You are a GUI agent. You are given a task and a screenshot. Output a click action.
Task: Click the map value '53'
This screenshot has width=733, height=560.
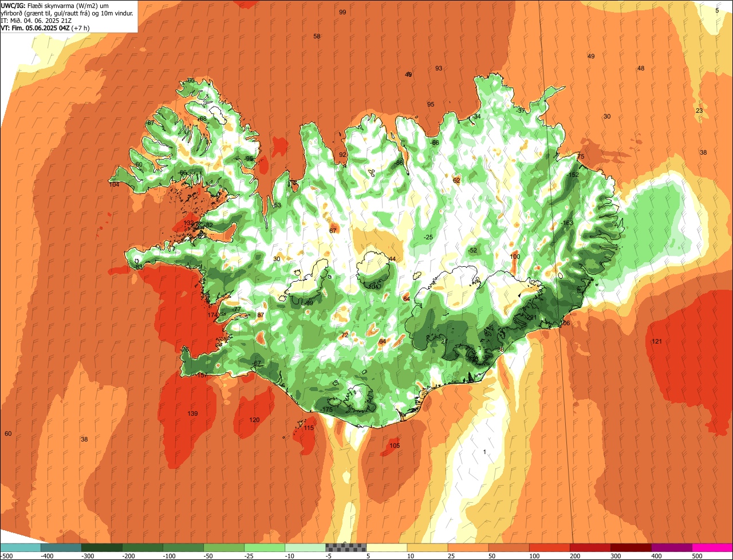278,205
